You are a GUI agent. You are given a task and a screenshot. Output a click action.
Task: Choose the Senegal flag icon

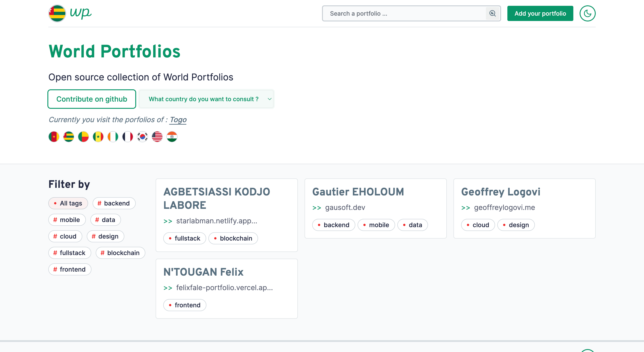pyautogui.click(x=98, y=136)
